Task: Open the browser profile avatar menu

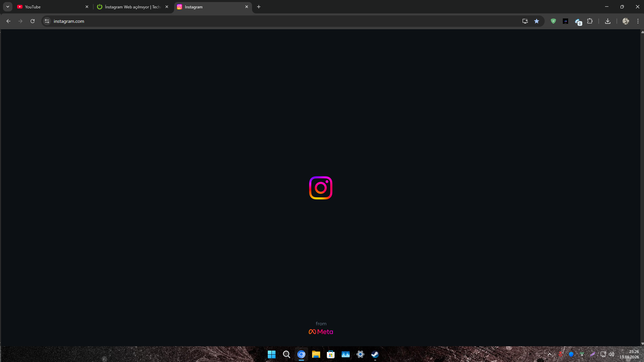Action: (x=626, y=21)
